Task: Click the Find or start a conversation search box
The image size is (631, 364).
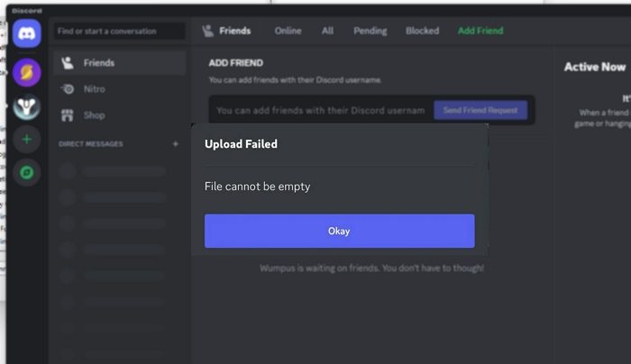Action: point(119,31)
